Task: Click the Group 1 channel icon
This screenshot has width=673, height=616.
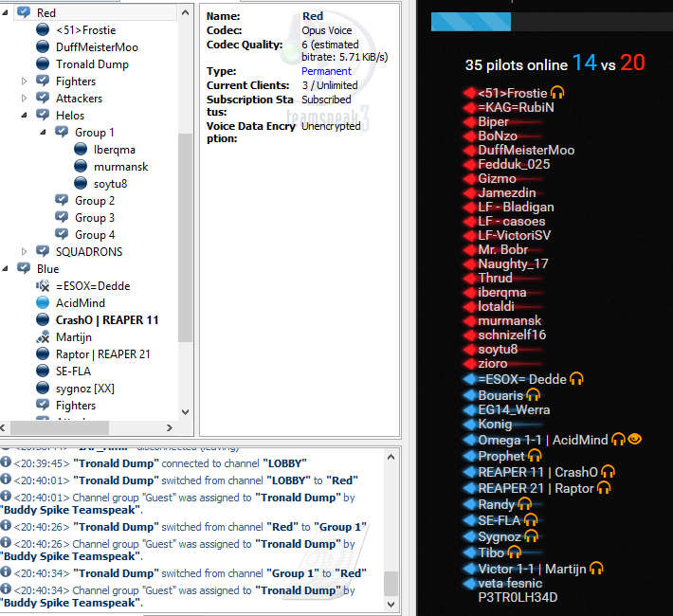Action: pos(62,132)
